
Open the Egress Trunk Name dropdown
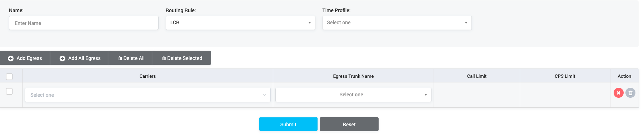[x=353, y=95]
